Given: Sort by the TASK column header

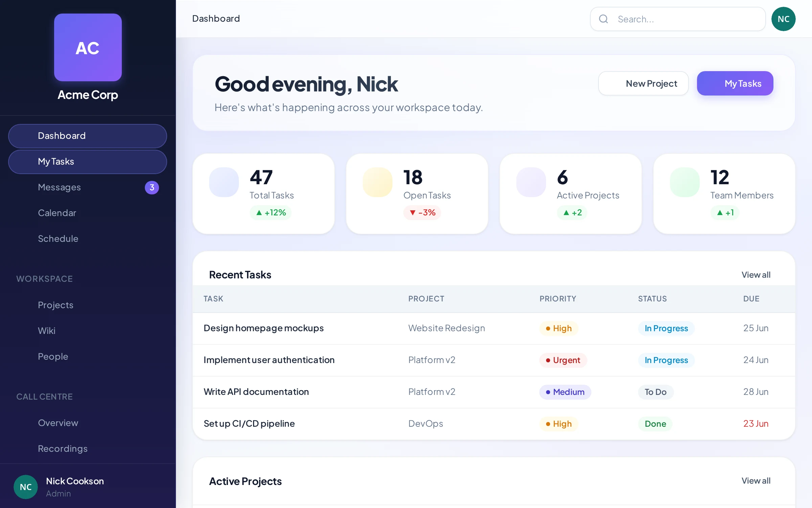Looking at the screenshot, I should 213,299.
